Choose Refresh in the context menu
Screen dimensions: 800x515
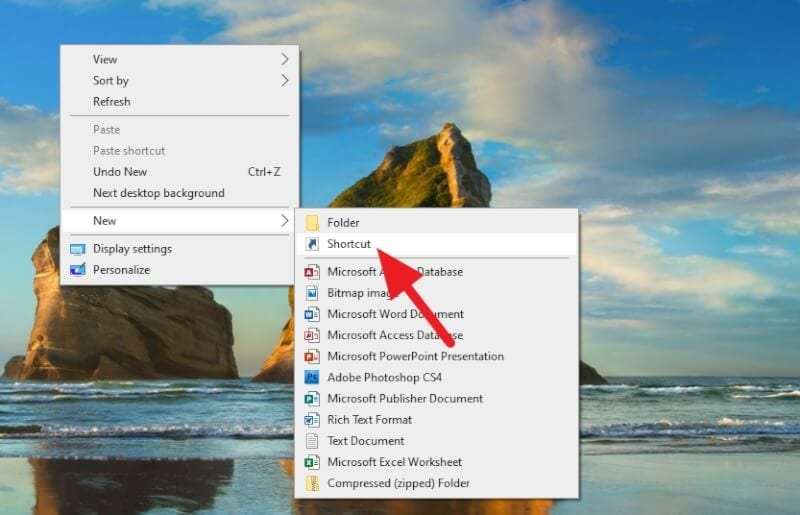pos(180,102)
